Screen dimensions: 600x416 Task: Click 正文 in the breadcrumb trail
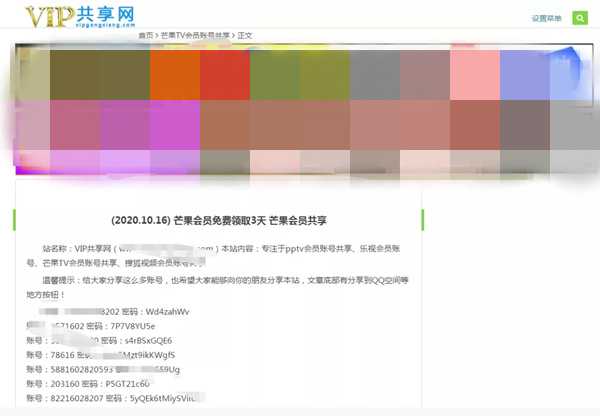click(245, 35)
